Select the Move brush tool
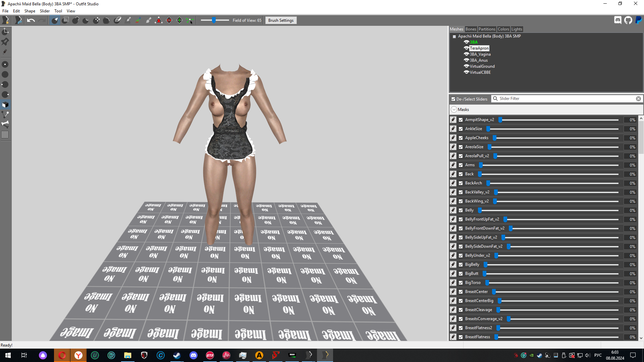 (96, 20)
